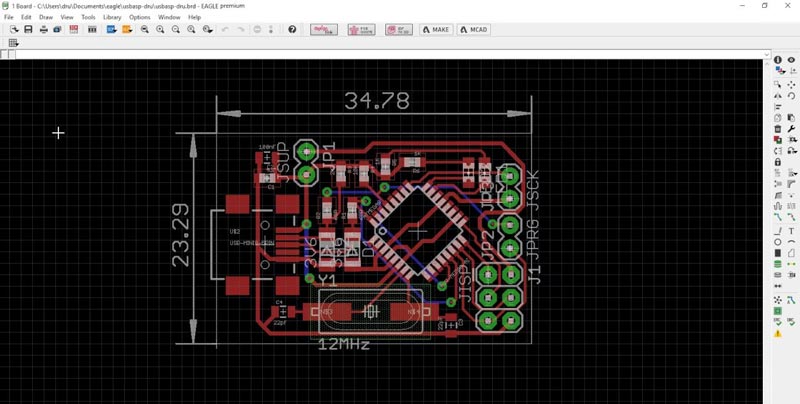
Task: Open the Draw menu
Action: click(46, 17)
